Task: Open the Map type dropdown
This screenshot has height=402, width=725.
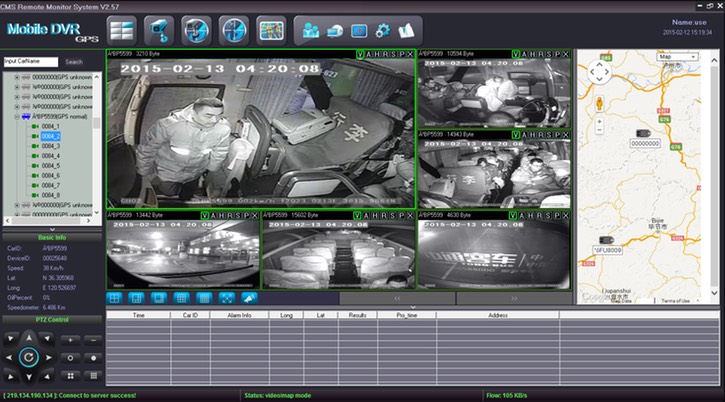Action: tap(677, 58)
